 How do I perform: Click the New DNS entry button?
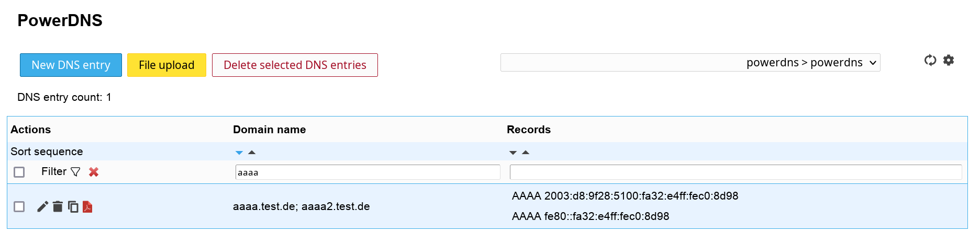click(71, 65)
